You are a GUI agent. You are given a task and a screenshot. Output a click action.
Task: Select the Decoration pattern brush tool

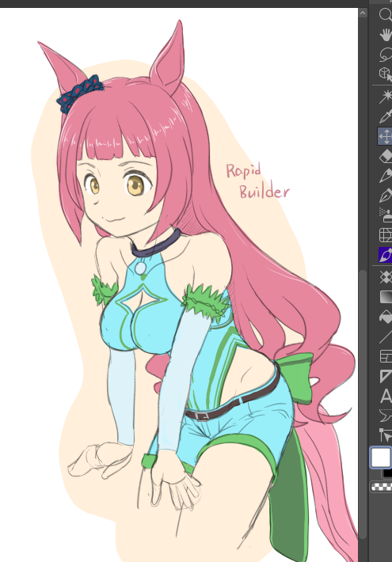click(x=386, y=277)
